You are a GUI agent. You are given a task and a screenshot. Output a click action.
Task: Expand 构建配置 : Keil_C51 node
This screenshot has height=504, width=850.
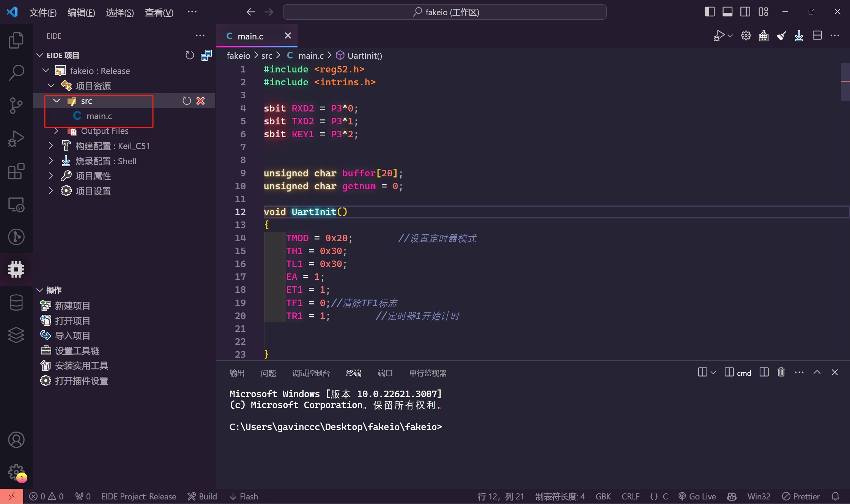click(x=51, y=146)
